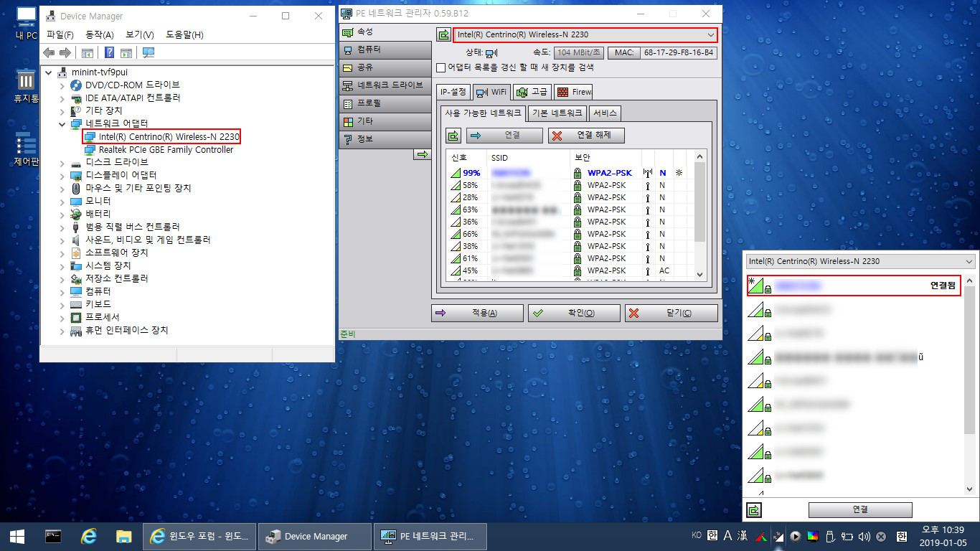Click the Forward arrow in Device Manager toolbar

[x=65, y=52]
